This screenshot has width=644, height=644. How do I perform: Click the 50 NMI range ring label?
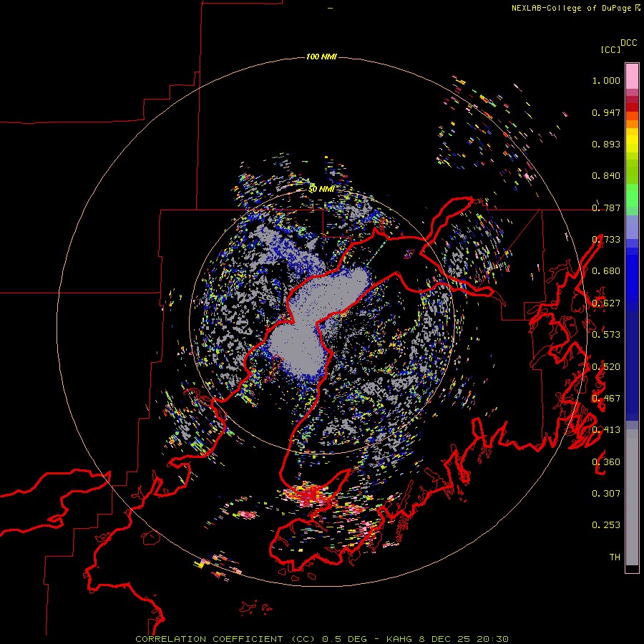click(321, 190)
